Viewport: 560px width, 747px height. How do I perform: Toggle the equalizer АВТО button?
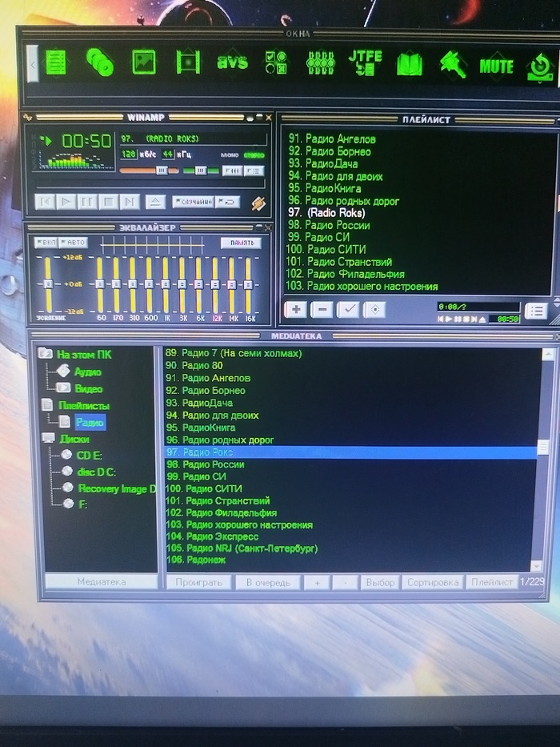[x=74, y=243]
